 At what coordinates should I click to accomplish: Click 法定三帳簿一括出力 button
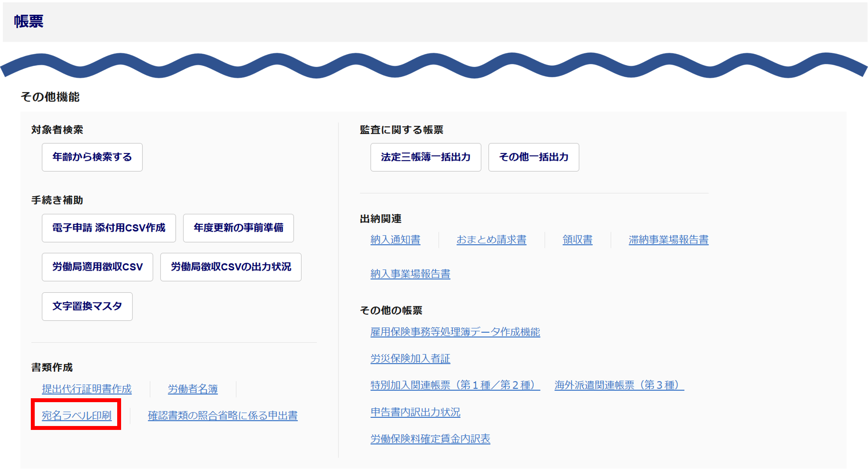(425, 157)
